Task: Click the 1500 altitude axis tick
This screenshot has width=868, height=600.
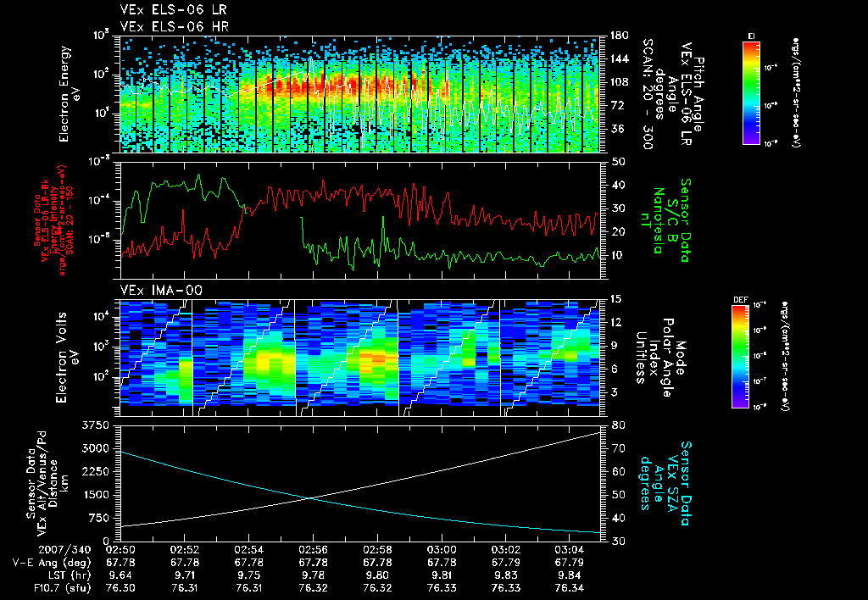Action: click(x=97, y=495)
